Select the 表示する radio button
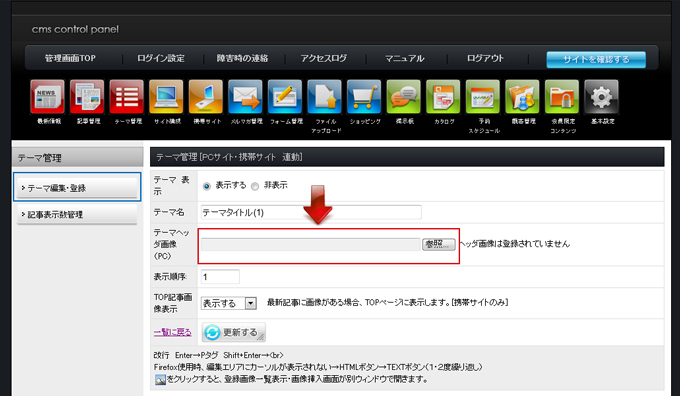This screenshot has height=396, width=680. pos(206,187)
